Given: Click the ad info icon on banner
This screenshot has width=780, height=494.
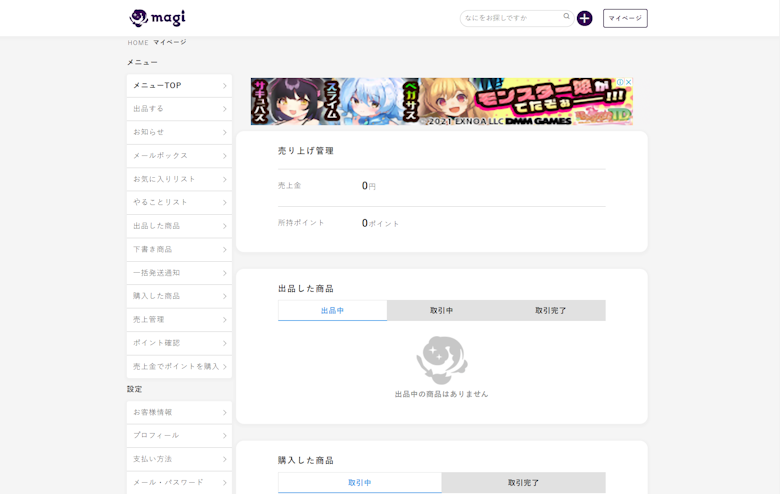Looking at the screenshot, I should (x=620, y=82).
